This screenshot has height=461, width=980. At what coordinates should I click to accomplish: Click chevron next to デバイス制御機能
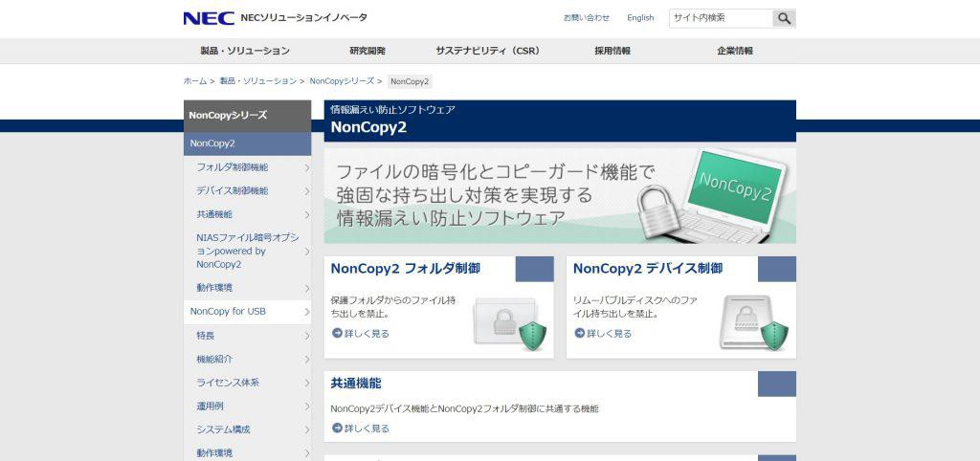[307, 191]
